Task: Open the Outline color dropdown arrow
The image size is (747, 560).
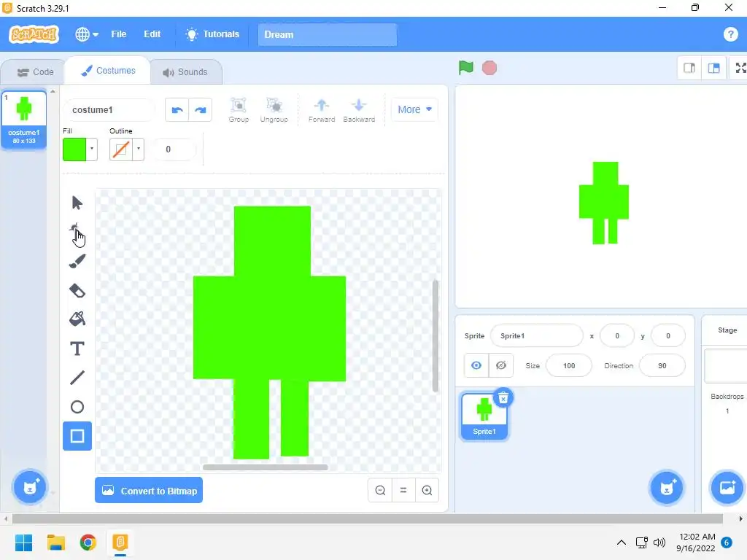Action: click(139, 149)
